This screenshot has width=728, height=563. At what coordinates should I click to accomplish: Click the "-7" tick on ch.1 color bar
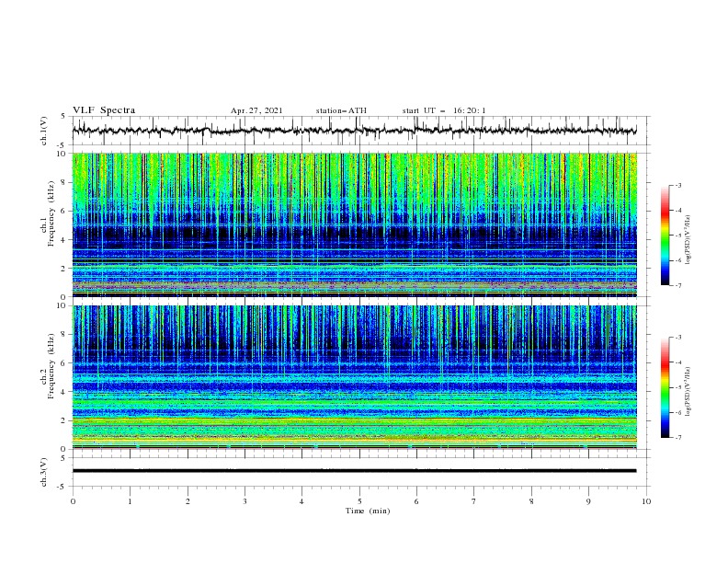point(678,285)
